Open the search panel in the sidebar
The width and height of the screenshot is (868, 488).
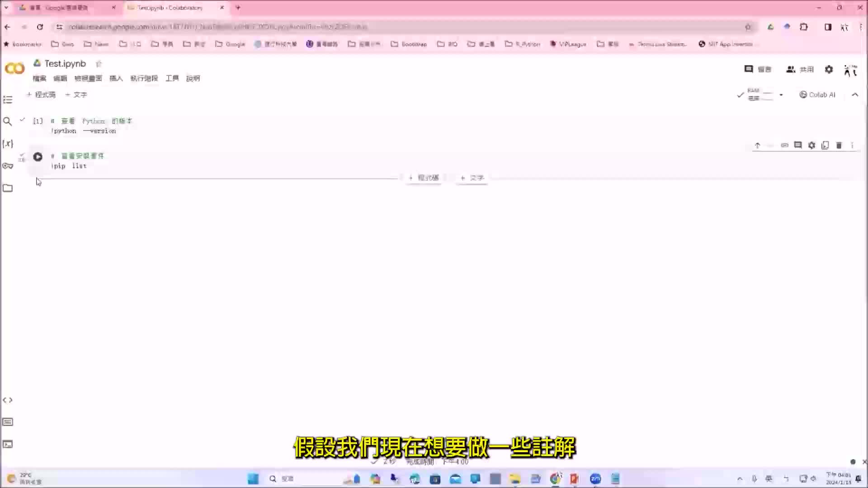(7, 121)
